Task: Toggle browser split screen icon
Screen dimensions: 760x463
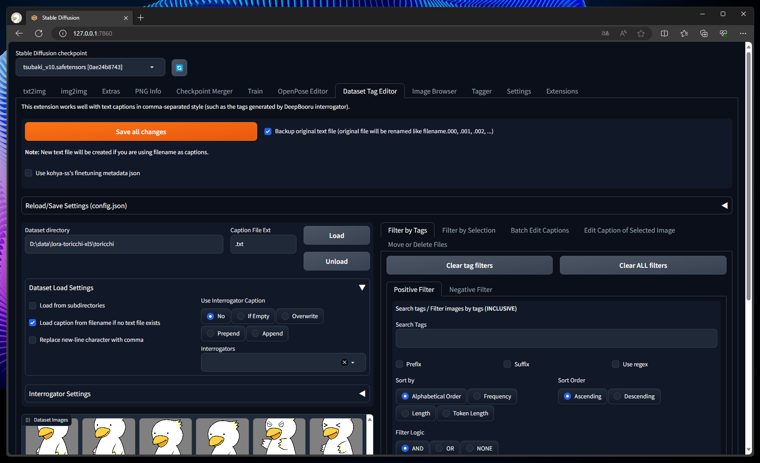Action: 665,33
